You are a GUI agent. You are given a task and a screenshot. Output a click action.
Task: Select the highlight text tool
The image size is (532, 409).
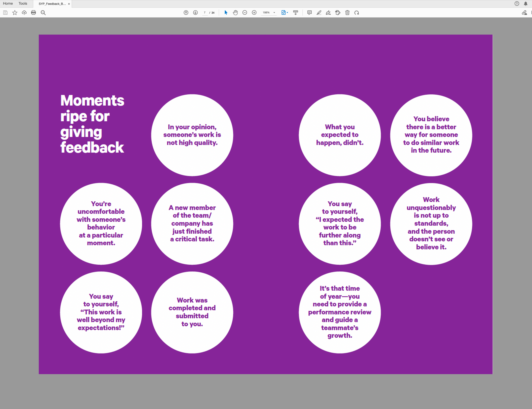pyautogui.click(x=319, y=13)
